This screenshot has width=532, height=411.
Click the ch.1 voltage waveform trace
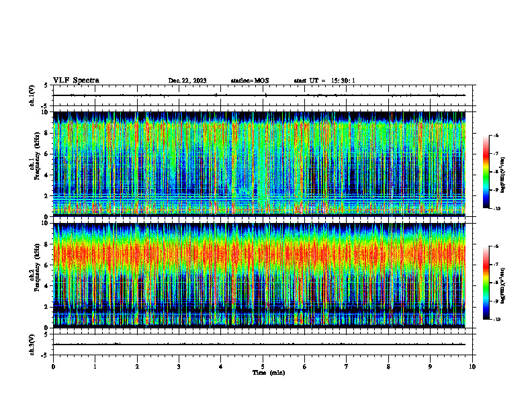pyautogui.click(x=259, y=95)
